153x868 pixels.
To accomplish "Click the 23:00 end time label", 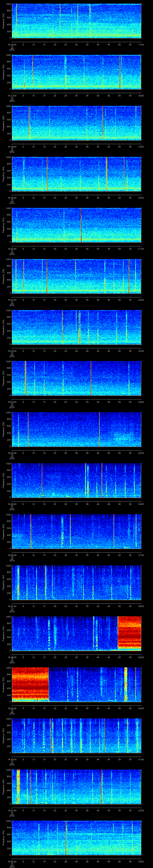I will click(x=141, y=351).
